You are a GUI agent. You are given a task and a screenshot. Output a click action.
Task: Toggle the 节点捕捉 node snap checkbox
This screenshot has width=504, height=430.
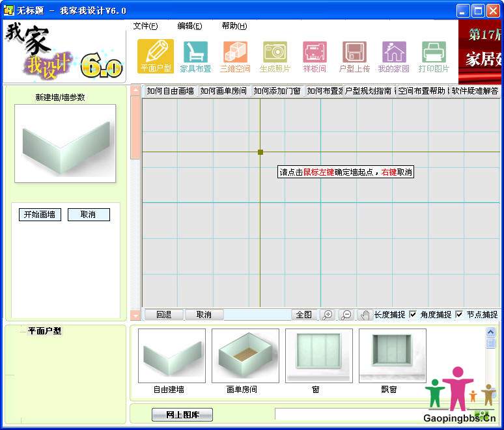(459, 315)
